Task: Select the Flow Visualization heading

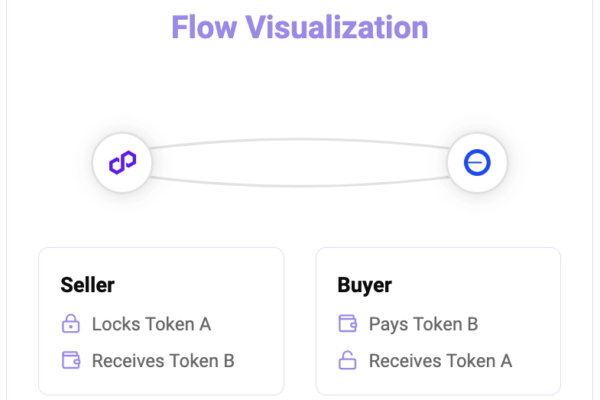Action: (x=300, y=27)
